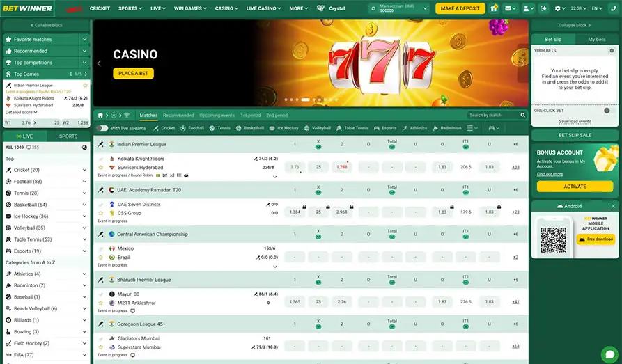Click PLACE A BET on casino banner
The width and height of the screenshot is (622, 364).
click(133, 73)
